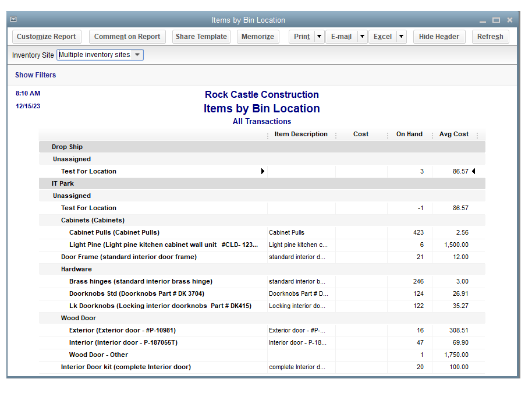Show Filters link
This screenshot has width=532, height=393.
[36, 75]
